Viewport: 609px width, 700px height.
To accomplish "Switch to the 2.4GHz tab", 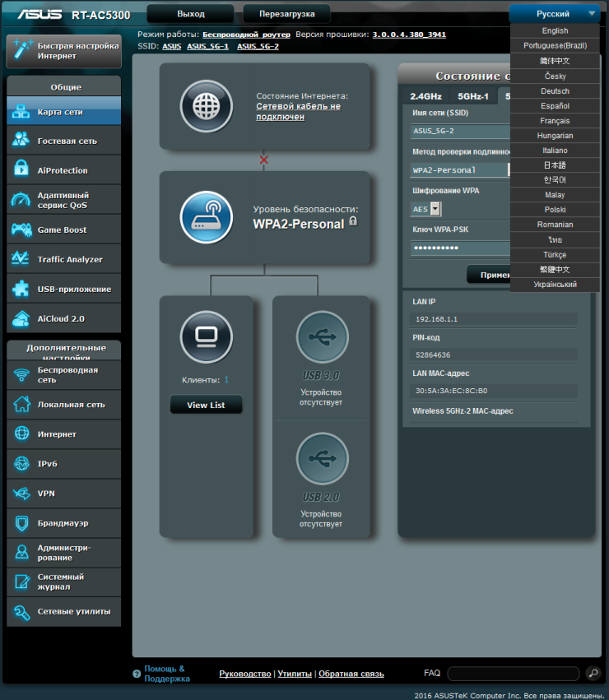I will click(x=425, y=96).
